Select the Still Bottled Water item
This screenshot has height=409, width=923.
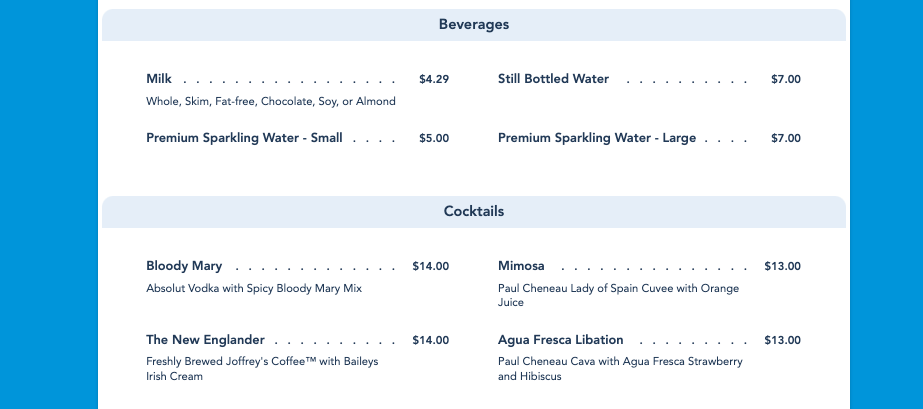(x=553, y=79)
